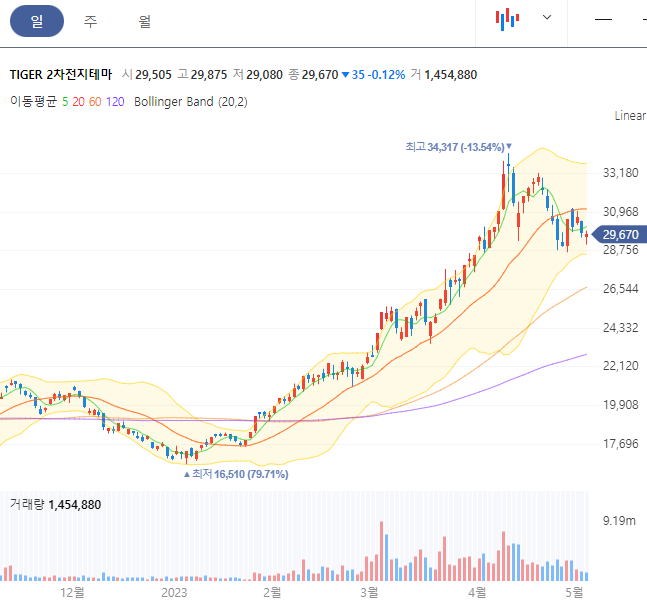
Task: Click the closing price value 29,670 in header
Action: [x=320, y=75]
